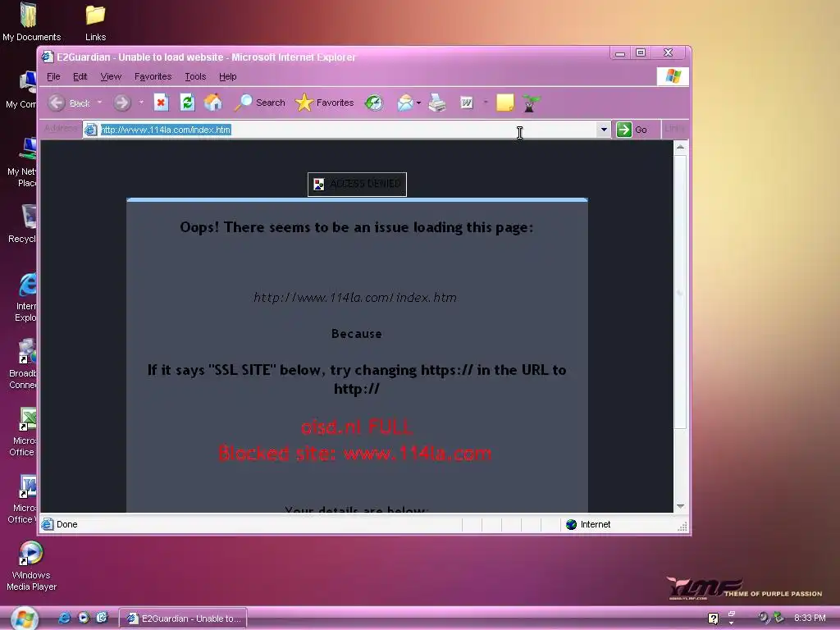The height and width of the screenshot is (630, 840).
Task: Open the Favorites menu in menu bar
Action: (x=153, y=76)
